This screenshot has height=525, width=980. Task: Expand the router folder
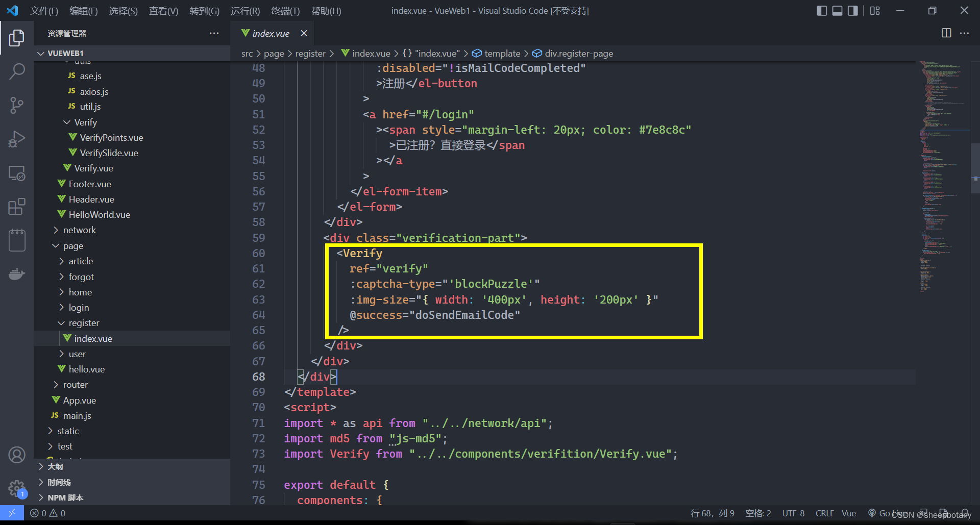(x=76, y=384)
